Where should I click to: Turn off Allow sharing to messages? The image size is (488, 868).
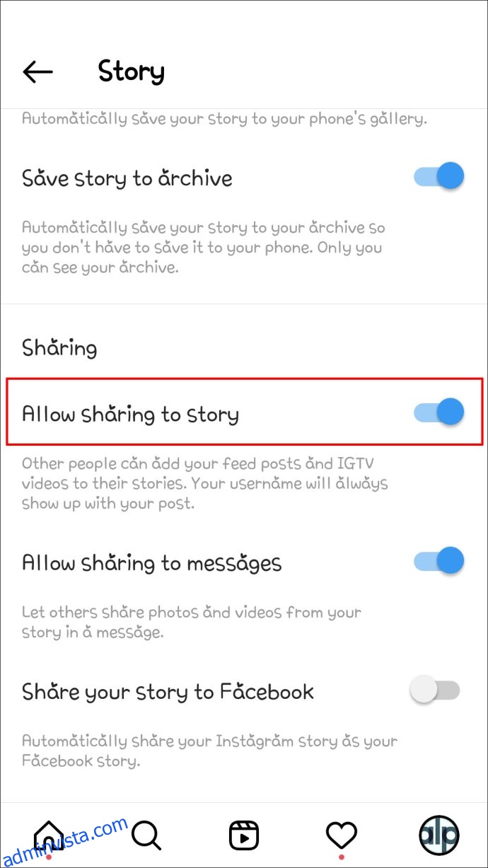[439, 561]
